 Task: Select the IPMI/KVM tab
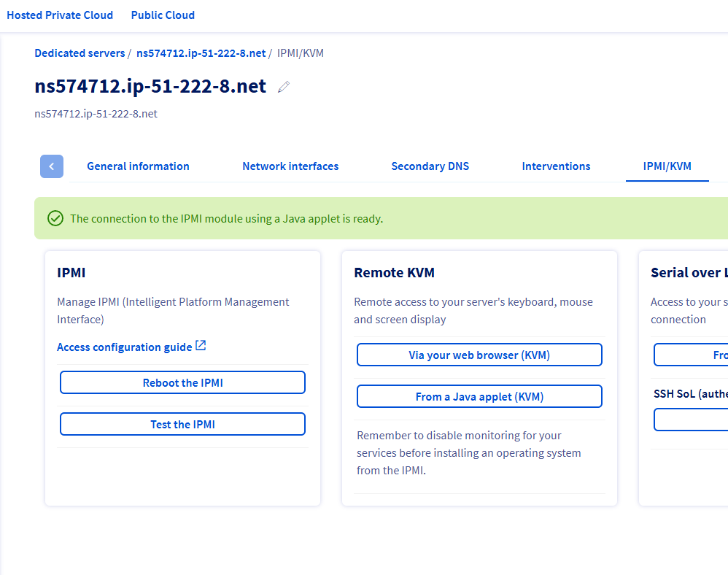[x=667, y=166]
